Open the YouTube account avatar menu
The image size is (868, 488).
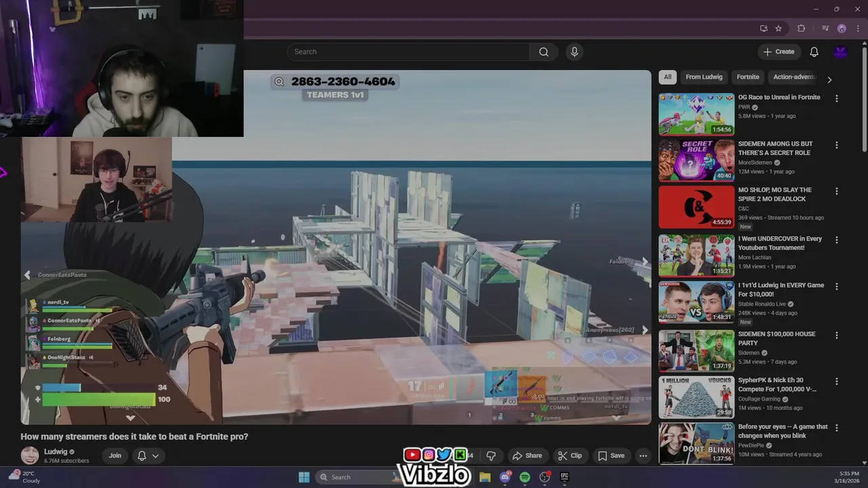tap(841, 52)
